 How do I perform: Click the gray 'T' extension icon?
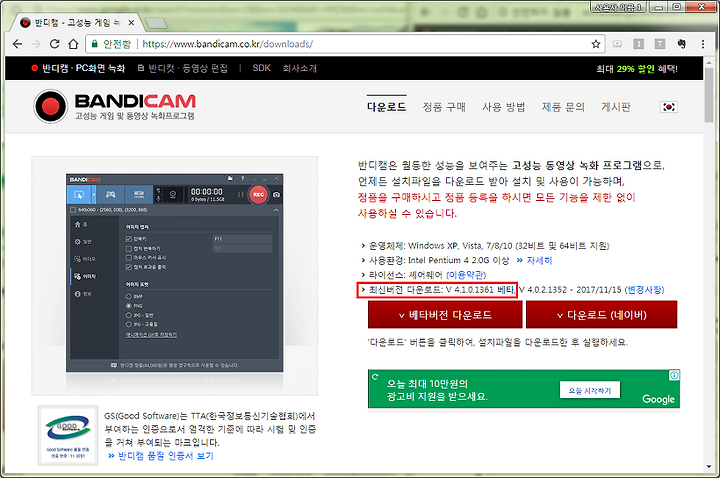point(660,44)
